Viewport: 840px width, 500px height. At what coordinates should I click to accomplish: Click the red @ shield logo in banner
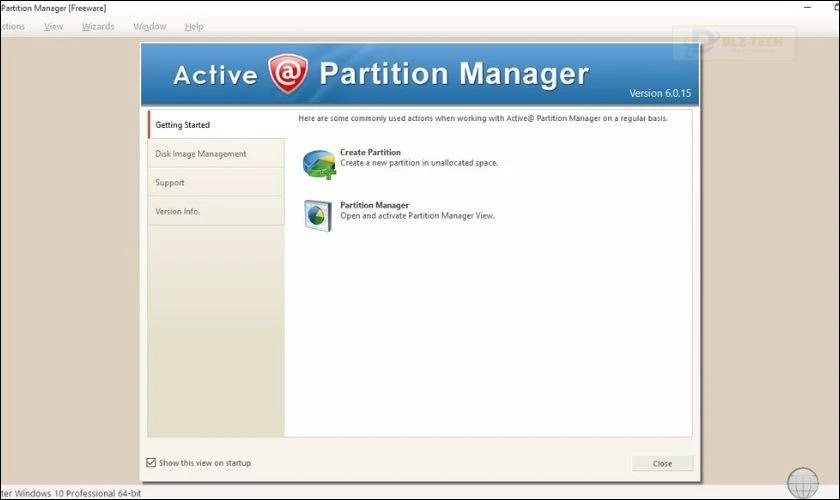coord(288,74)
